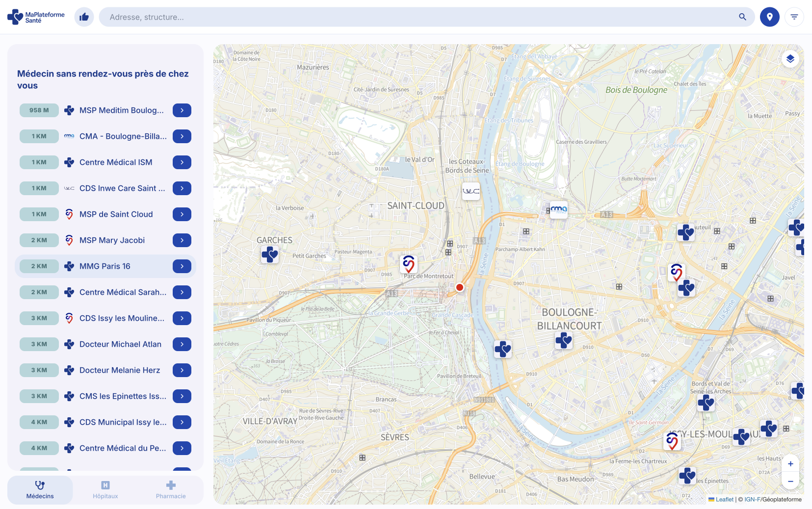
Task: Open the Leaflet attribution link
Action: [724, 500]
